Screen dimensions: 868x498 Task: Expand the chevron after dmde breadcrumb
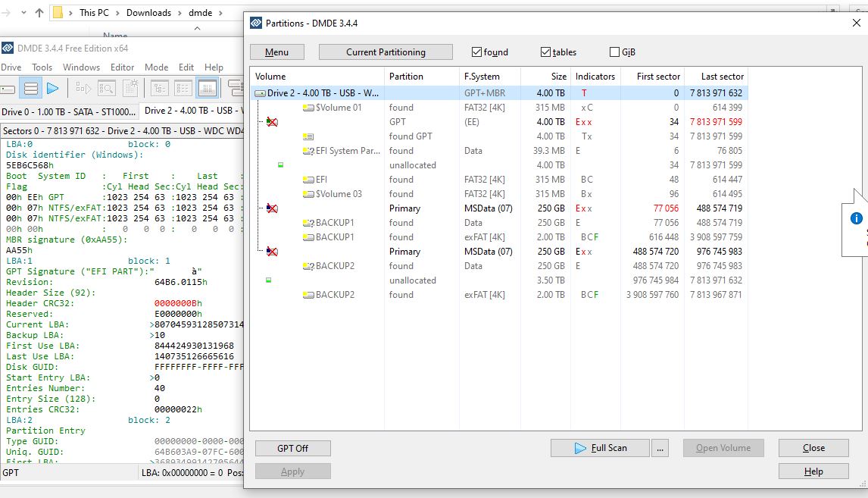[220, 13]
